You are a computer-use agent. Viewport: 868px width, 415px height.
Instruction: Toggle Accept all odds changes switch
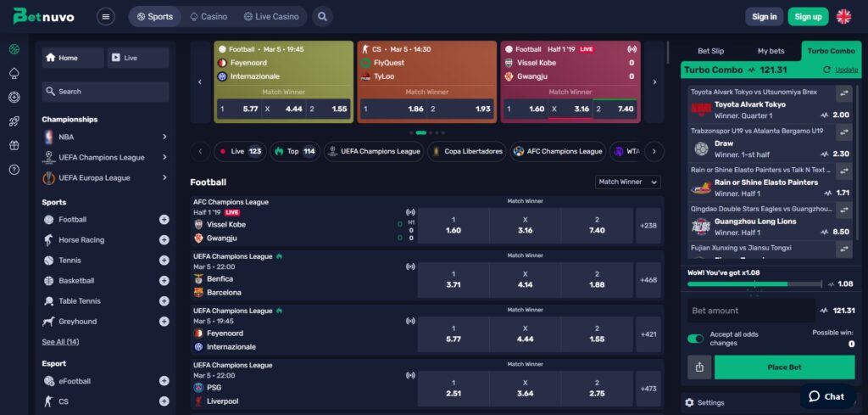click(x=695, y=339)
